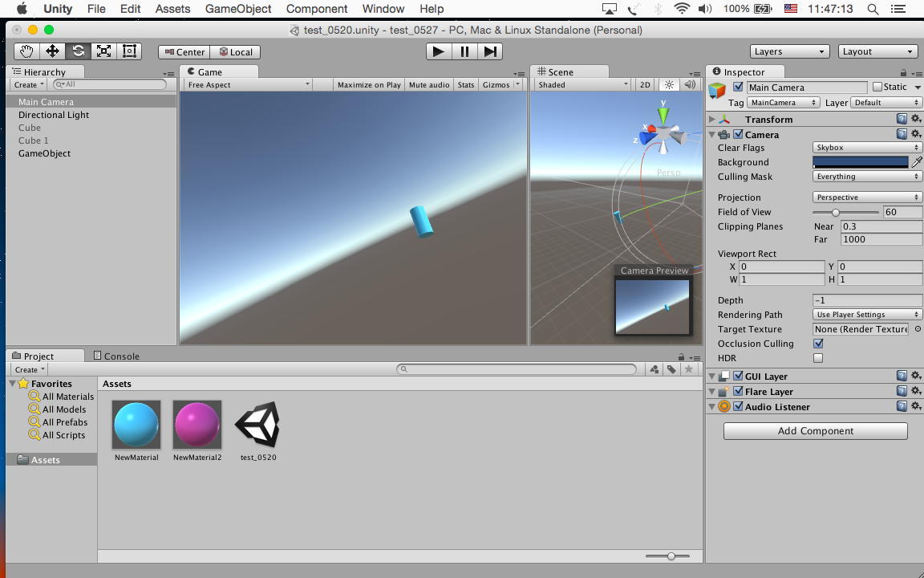Toggle Maximize on Play
This screenshot has width=924, height=578.
tap(369, 84)
